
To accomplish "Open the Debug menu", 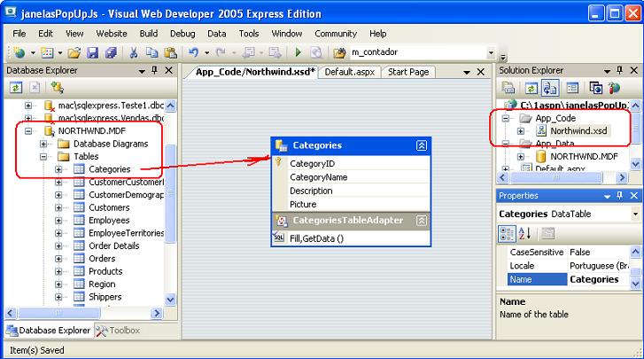I will point(182,34).
